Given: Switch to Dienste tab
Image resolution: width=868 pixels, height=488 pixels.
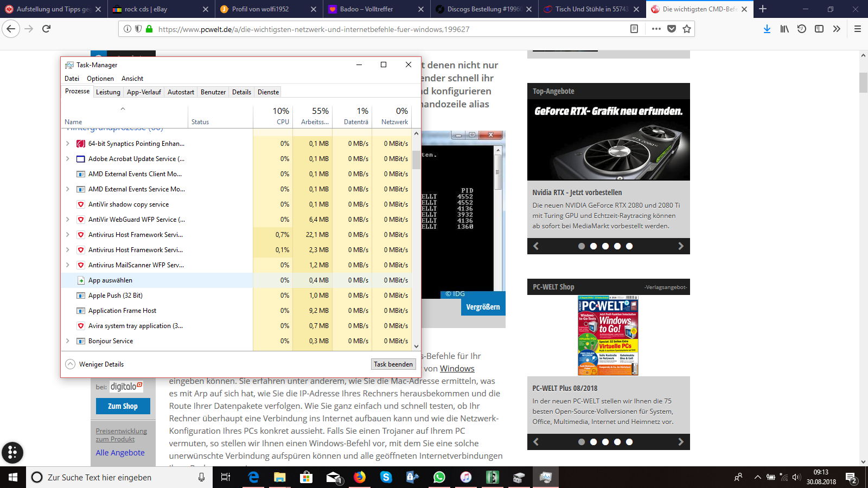Looking at the screenshot, I should (x=268, y=92).
